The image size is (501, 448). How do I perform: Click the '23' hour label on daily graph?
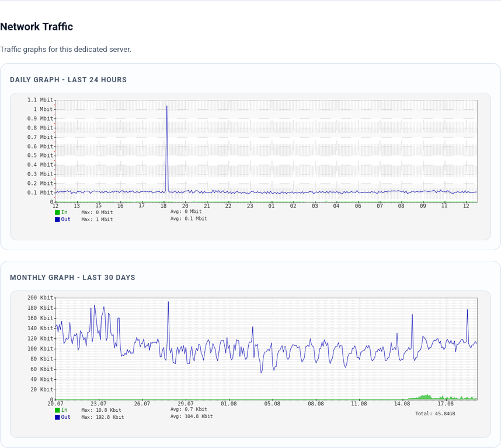pos(250,206)
